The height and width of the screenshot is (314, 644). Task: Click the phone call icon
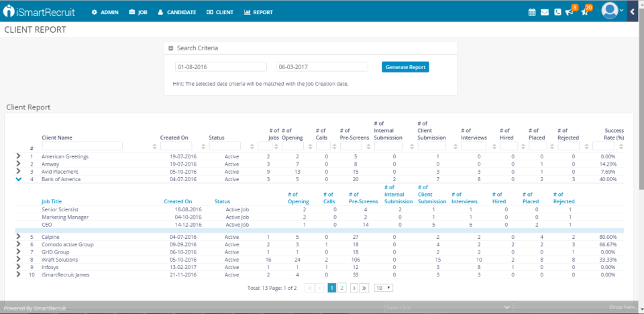tap(557, 12)
